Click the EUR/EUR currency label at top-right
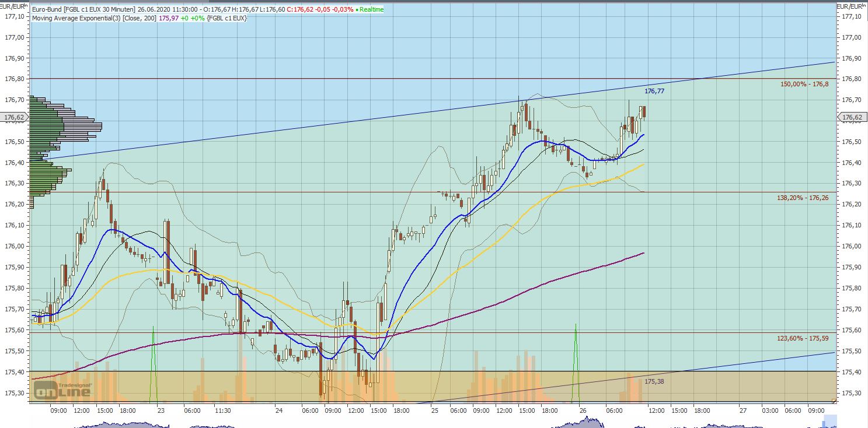Image resolution: width=868 pixels, height=428 pixels. 852,6
